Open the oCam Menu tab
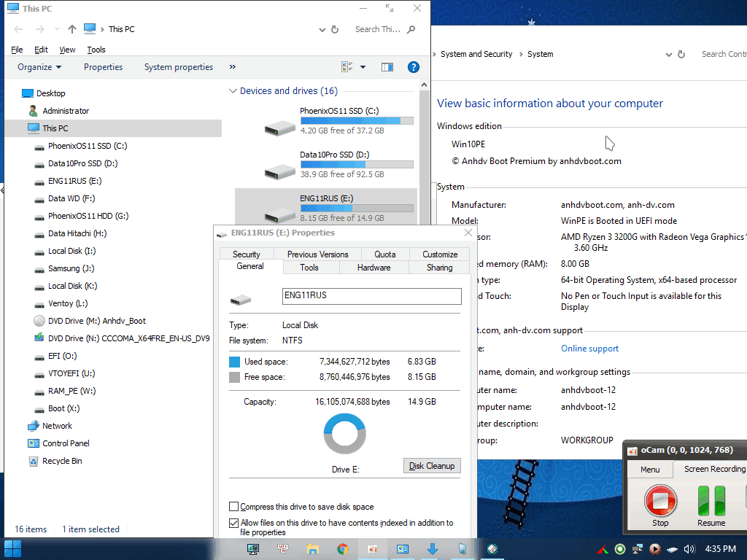This screenshot has width=747, height=560. coord(650,470)
